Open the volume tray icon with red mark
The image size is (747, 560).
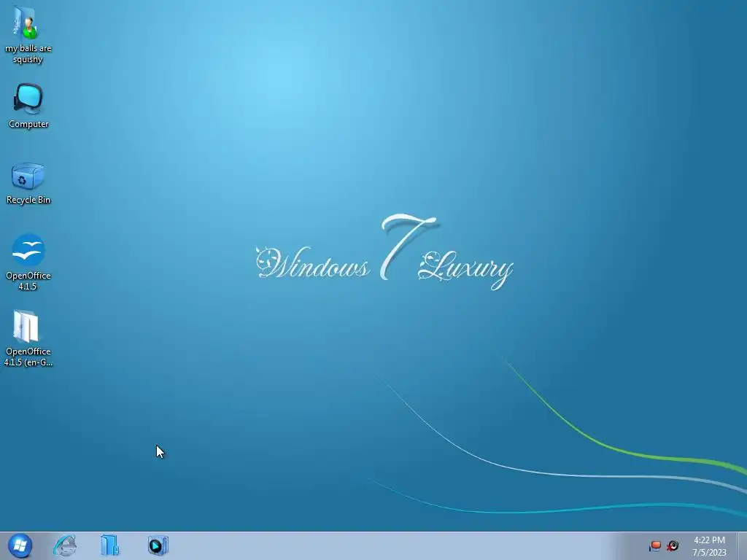(x=673, y=545)
